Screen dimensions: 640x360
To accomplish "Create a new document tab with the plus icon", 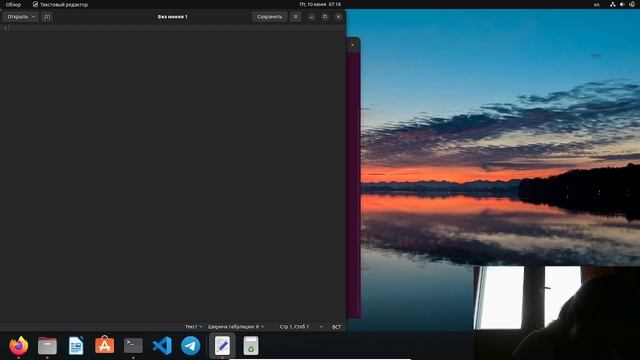I will click(47, 17).
